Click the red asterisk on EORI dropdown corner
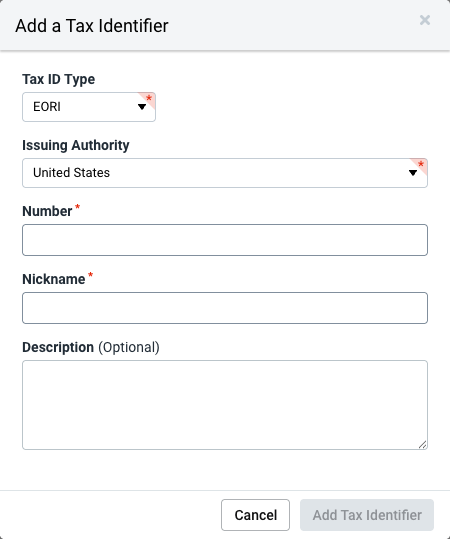 pyautogui.click(x=149, y=98)
